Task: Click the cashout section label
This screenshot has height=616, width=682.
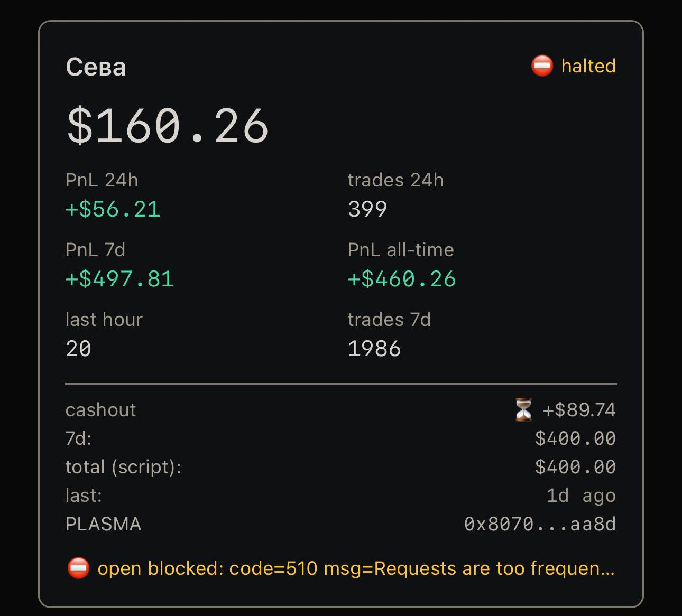Action: [100, 410]
